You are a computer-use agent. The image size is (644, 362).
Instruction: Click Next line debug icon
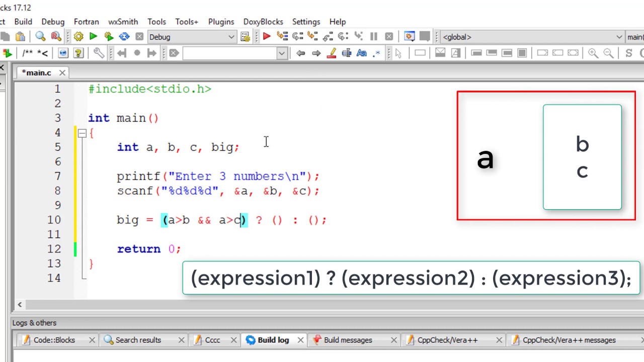(297, 37)
